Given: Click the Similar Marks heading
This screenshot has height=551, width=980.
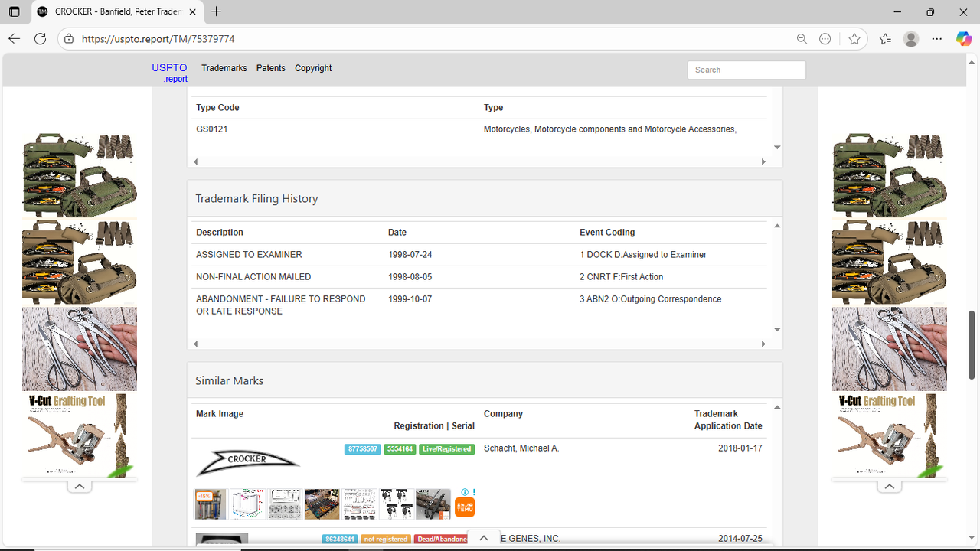Looking at the screenshot, I should tap(229, 380).
